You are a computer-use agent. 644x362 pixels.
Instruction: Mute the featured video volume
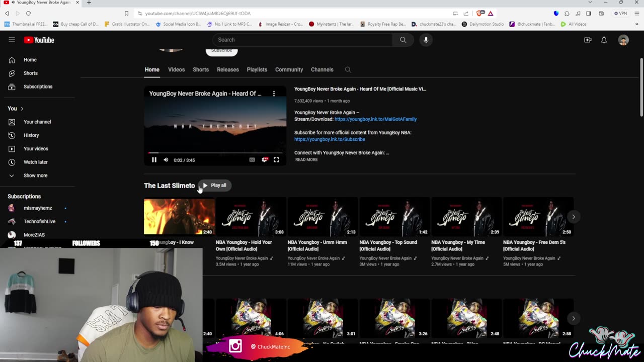tap(166, 160)
